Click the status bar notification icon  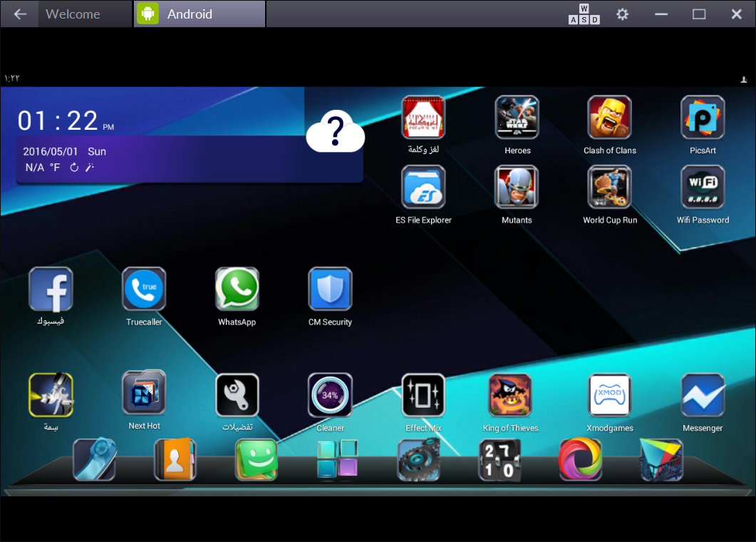coord(743,79)
